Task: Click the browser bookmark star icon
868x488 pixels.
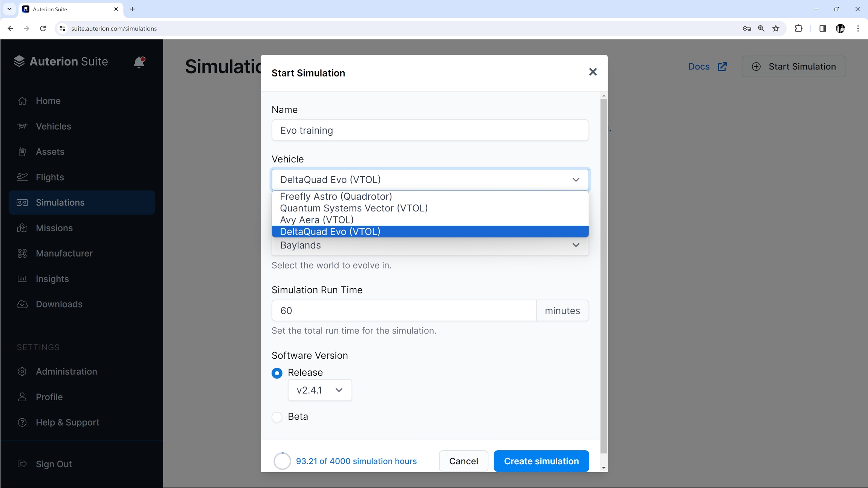Action: tap(776, 29)
